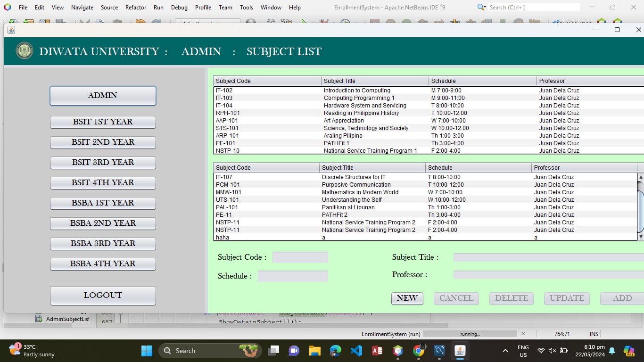Select BSIT 3RD YEAR
This screenshot has width=644, height=362.
coord(103,163)
